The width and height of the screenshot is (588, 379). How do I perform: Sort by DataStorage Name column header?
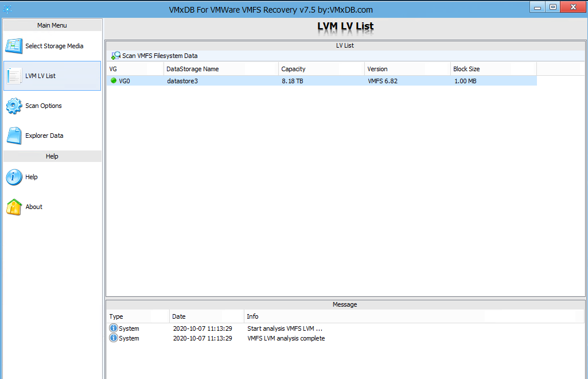pos(221,69)
